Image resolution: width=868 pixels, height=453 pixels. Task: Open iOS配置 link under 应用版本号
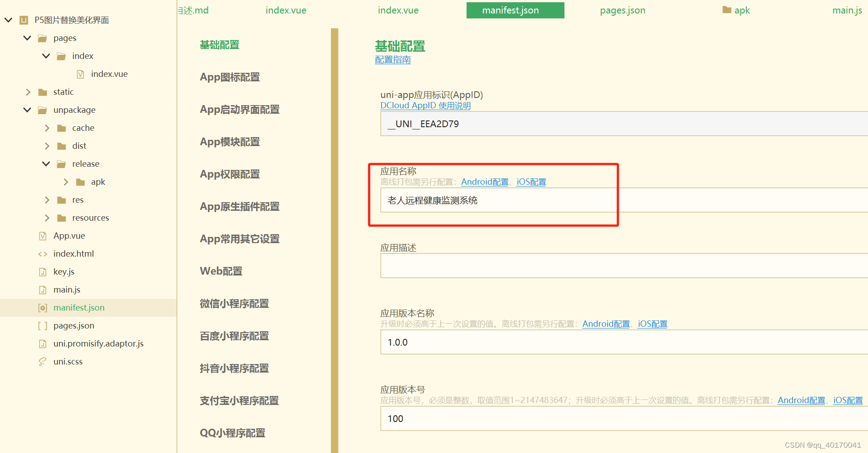848,400
